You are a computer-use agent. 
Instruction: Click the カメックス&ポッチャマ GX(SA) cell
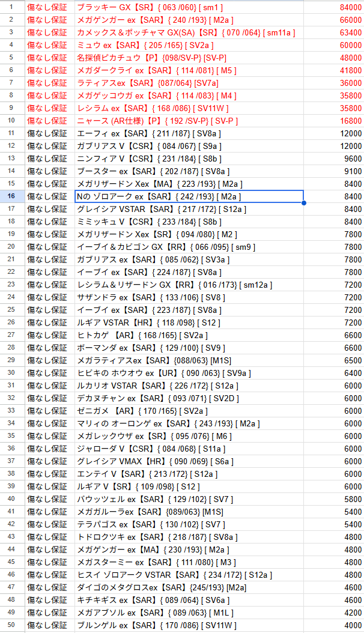[x=189, y=32]
